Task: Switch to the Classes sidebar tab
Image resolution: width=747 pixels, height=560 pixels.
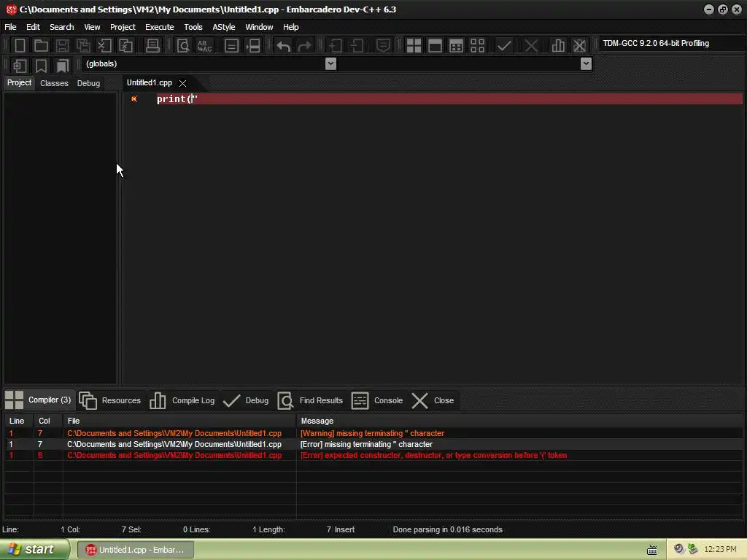Action: [54, 83]
